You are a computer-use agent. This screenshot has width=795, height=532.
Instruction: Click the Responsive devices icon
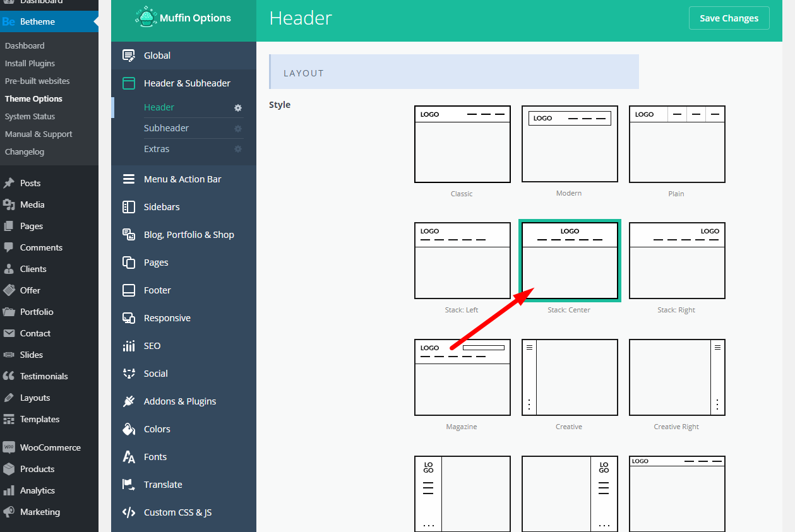[129, 318]
